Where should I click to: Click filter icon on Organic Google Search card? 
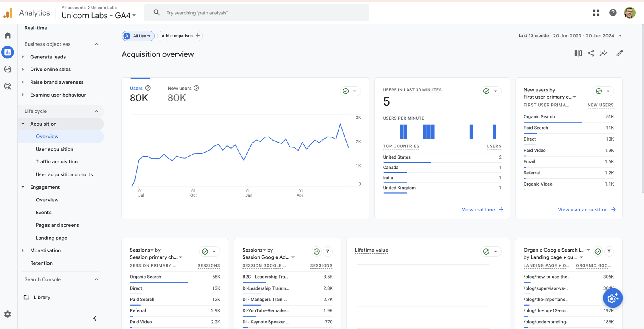coord(609,251)
